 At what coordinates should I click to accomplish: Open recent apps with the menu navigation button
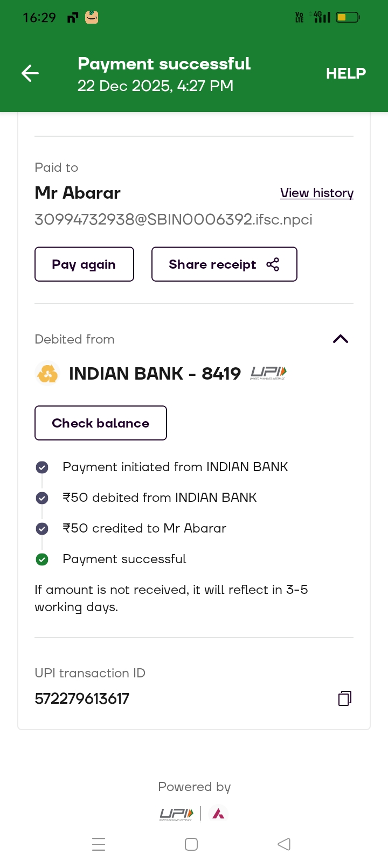click(99, 844)
